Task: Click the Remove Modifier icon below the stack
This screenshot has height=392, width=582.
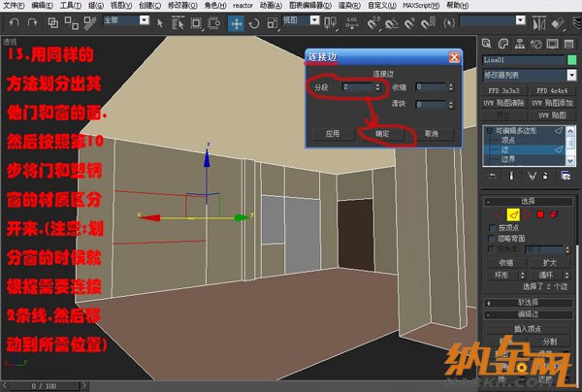Action: point(545,176)
